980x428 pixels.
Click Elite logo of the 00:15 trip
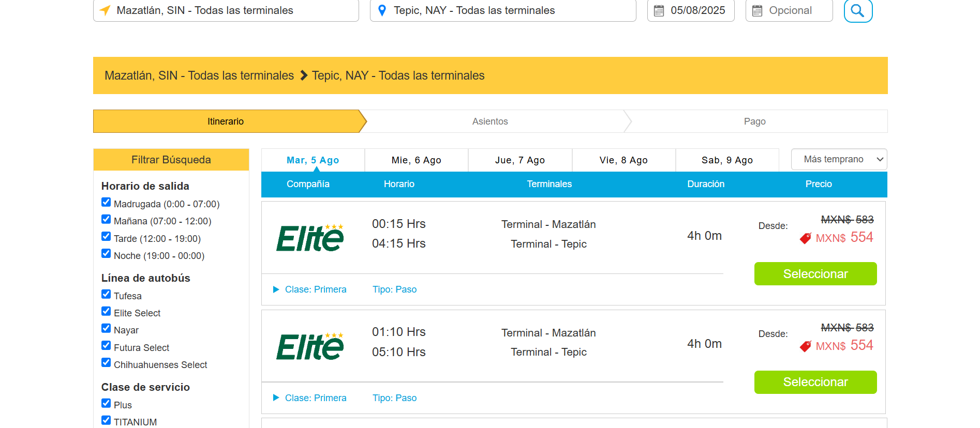coord(310,238)
